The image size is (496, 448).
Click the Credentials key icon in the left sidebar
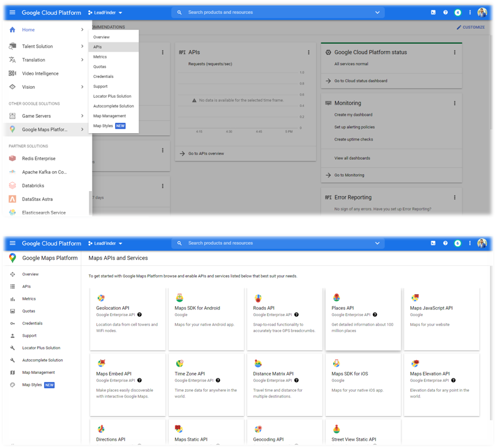point(12,323)
